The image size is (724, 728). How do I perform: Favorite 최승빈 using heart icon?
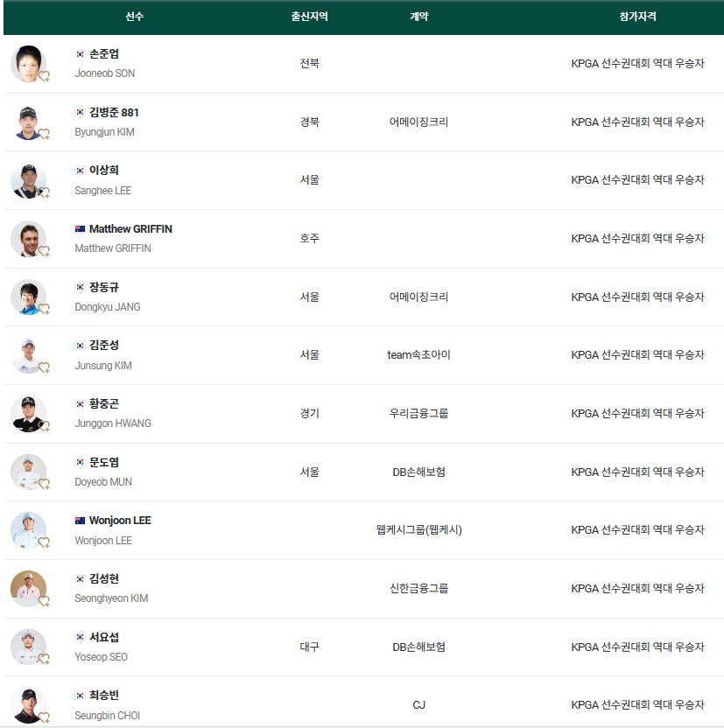[x=44, y=717]
